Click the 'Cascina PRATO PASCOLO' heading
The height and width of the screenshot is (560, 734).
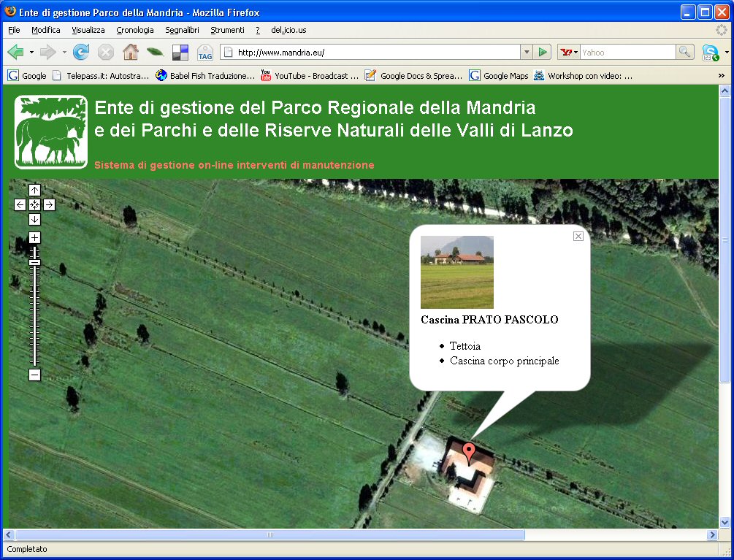489,320
